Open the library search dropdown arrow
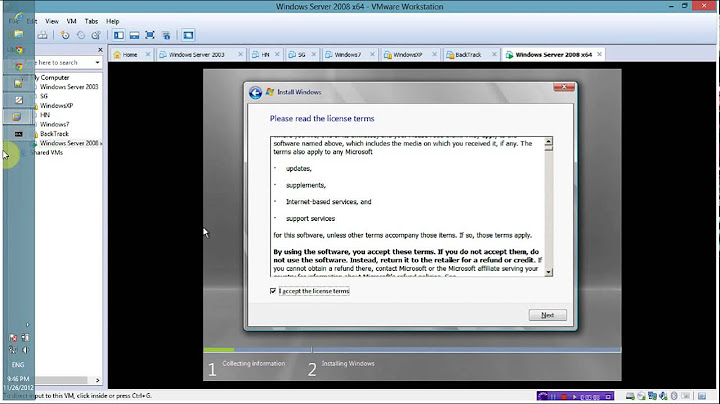The width and height of the screenshot is (720, 404). 97,62
